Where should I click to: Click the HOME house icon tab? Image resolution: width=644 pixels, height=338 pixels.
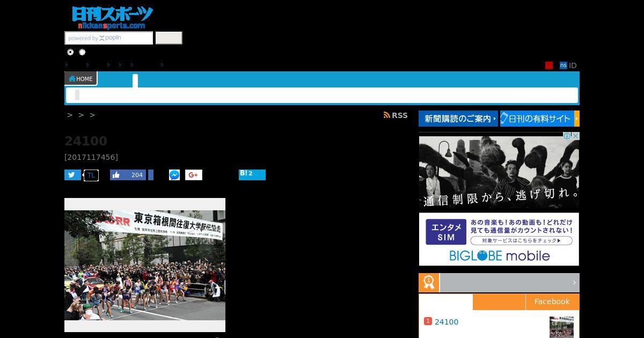point(80,79)
